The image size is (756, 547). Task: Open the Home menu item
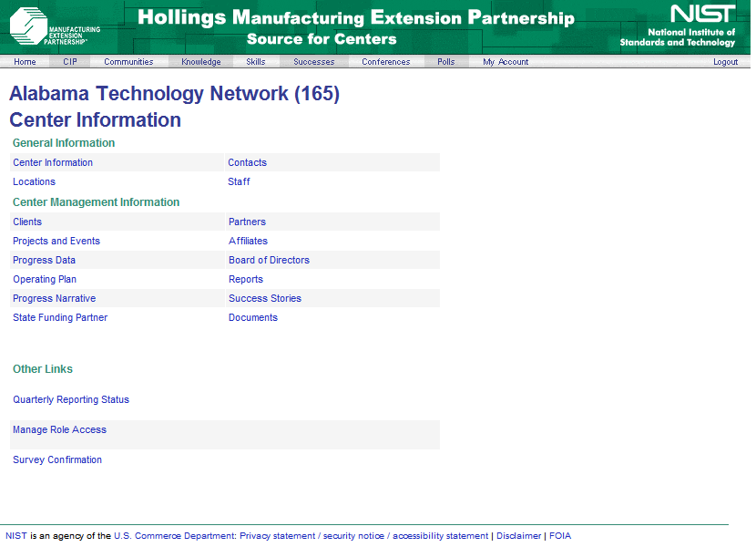point(26,62)
